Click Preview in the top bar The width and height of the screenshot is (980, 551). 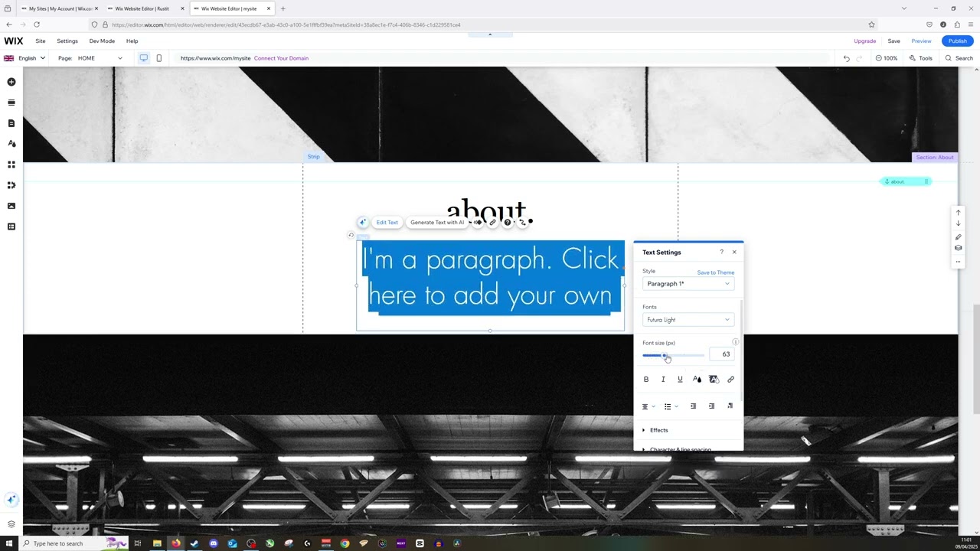pos(921,41)
